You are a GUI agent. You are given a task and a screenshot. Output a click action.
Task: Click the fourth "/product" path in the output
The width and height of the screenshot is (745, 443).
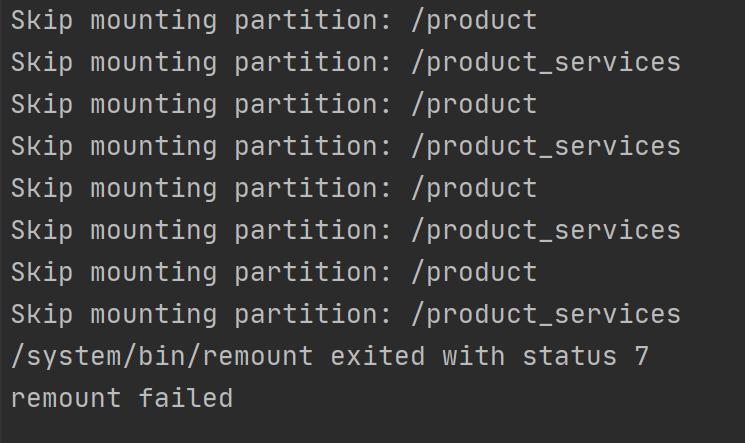474,272
